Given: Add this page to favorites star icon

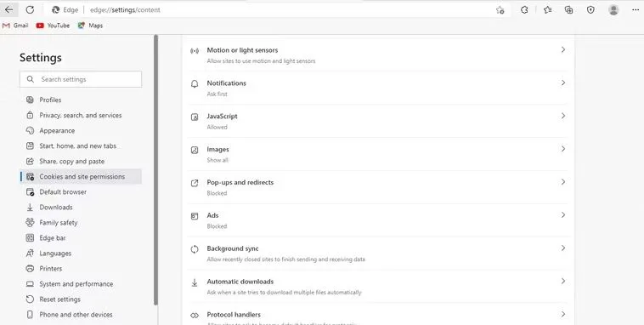Looking at the screenshot, I should click(x=500, y=10).
